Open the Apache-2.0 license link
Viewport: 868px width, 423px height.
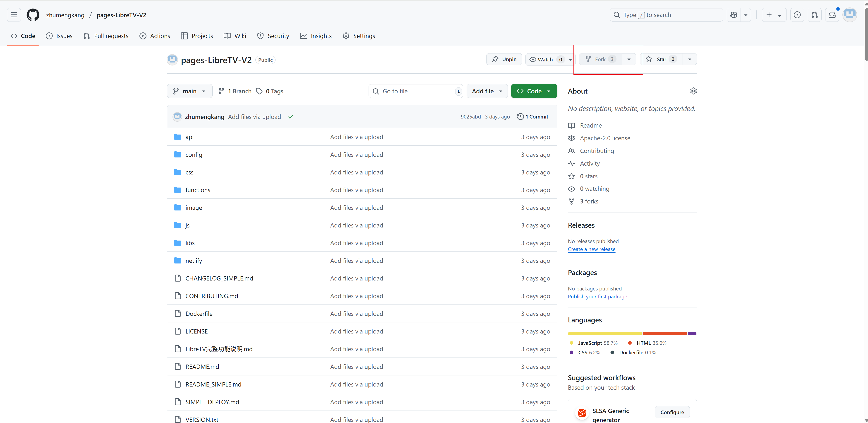pyautogui.click(x=605, y=138)
